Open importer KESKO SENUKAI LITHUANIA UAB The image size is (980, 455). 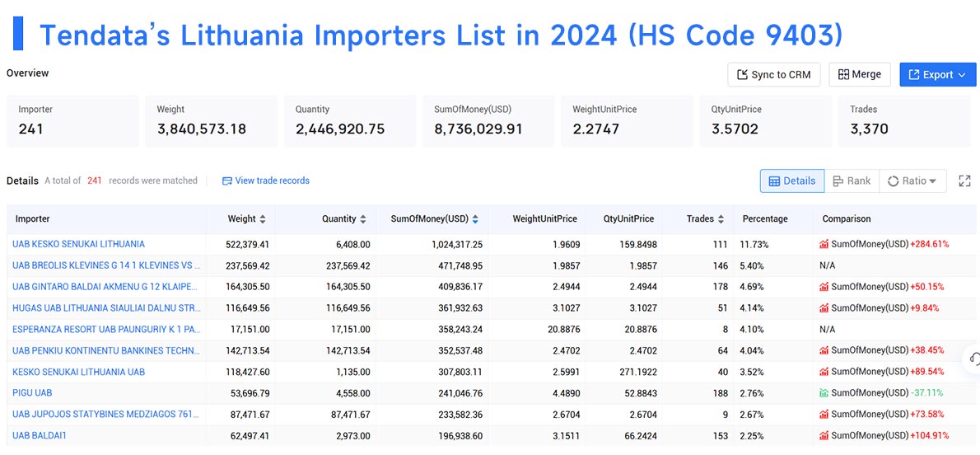pyautogui.click(x=79, y=372)
